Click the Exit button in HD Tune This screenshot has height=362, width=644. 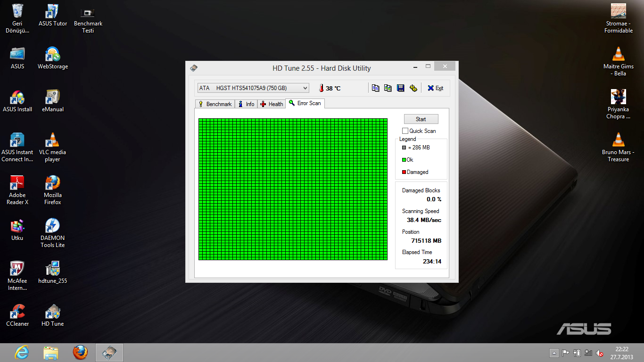pos(435,88)
